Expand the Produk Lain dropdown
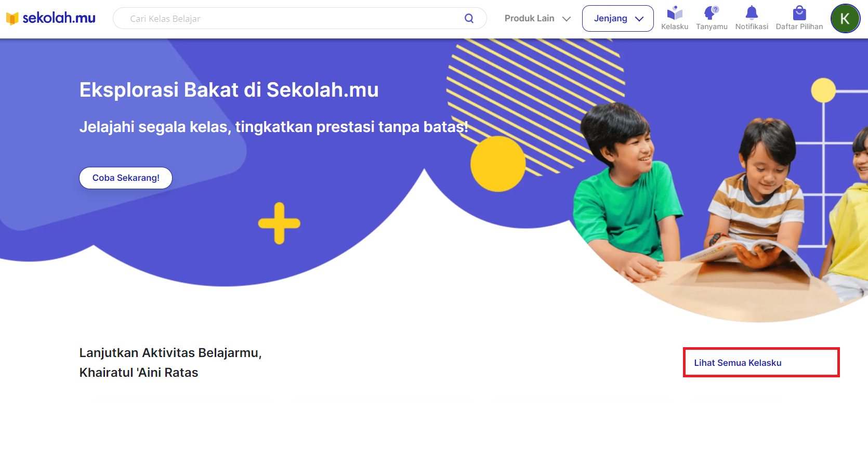 click(x=537, y=18)
